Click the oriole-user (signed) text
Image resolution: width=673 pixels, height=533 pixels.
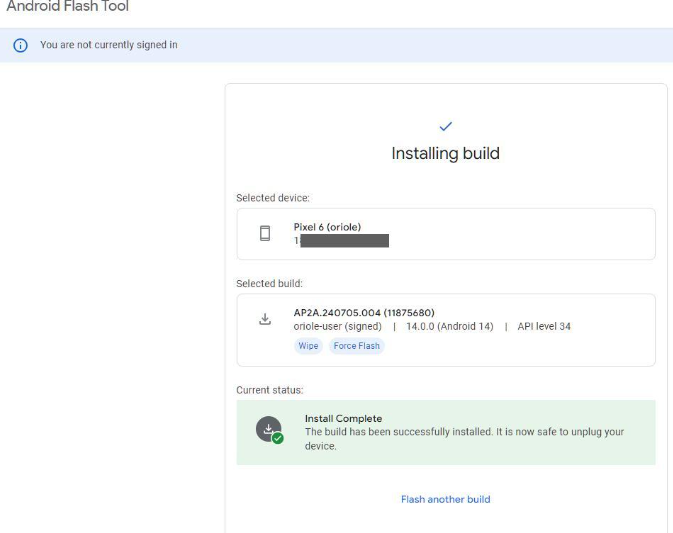[x=337, y=327]
